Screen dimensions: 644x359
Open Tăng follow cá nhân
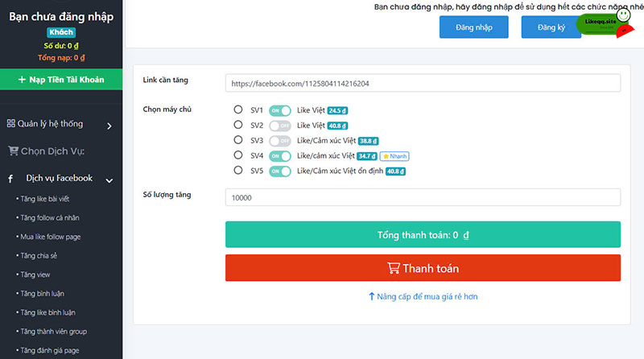pos(50,217)
